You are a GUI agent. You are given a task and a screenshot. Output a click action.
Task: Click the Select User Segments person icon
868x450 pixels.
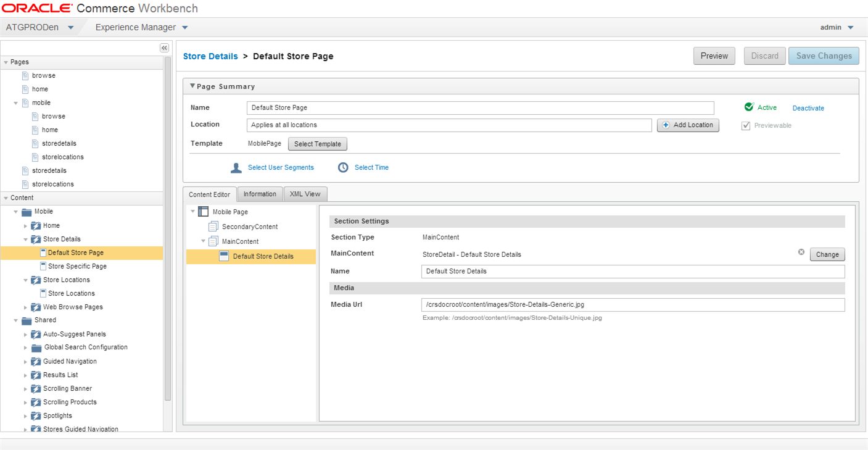(x=236, y=167)
